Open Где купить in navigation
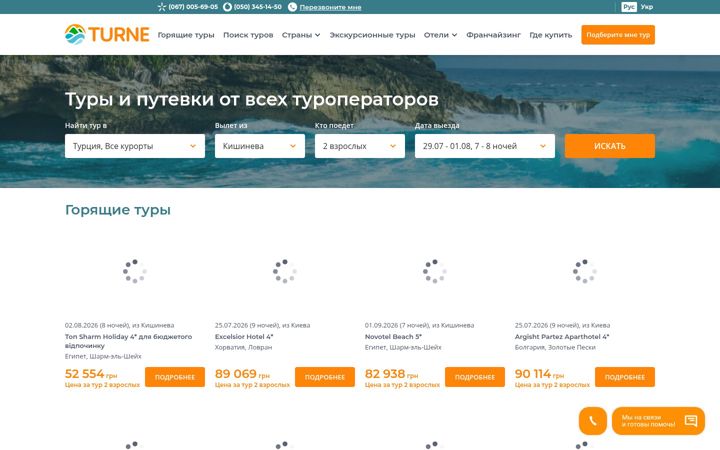Screen dimensions: 720x450 [551, 35]
